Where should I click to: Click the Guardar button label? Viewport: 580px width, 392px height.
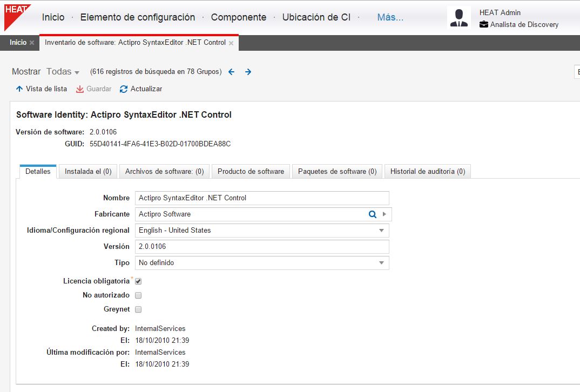click(x=99, y=89)
